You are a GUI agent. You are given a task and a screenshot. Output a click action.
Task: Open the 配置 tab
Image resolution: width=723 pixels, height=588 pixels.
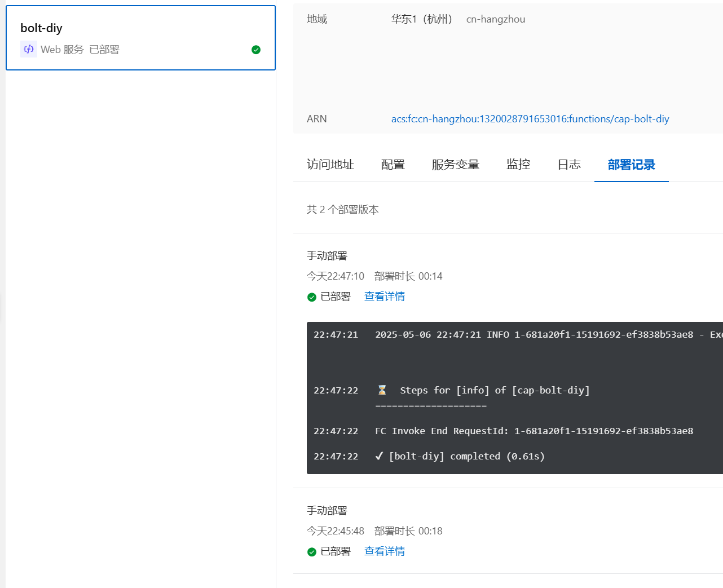tap(393, 165)
